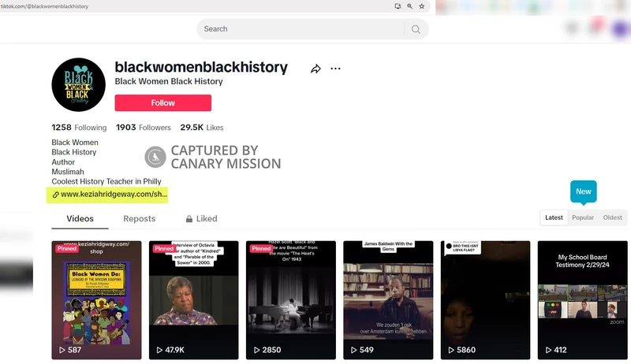
Task: Select the Videos tab
Action: pyautogui.click(x=80, y=218)
